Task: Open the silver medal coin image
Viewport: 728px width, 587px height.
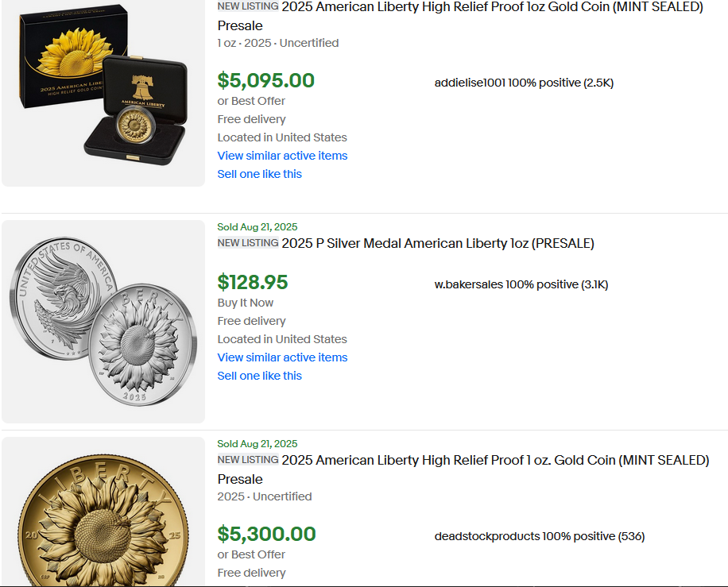Action: 103,322
